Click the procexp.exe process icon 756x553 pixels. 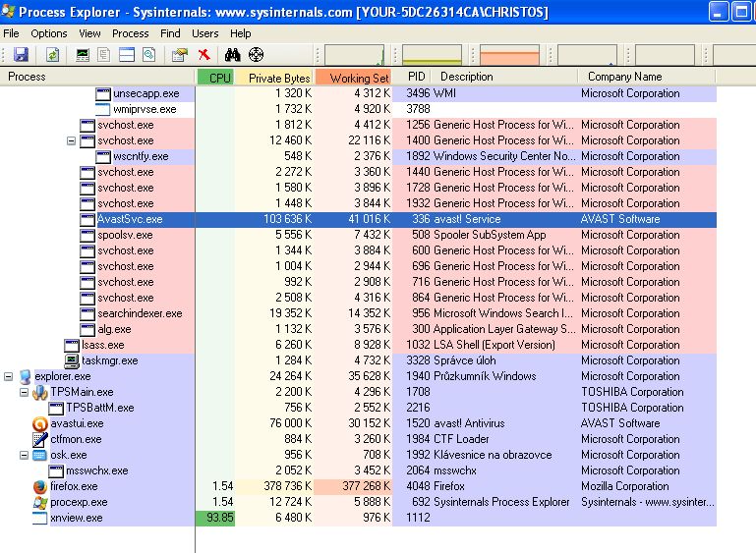click(40, 503)
